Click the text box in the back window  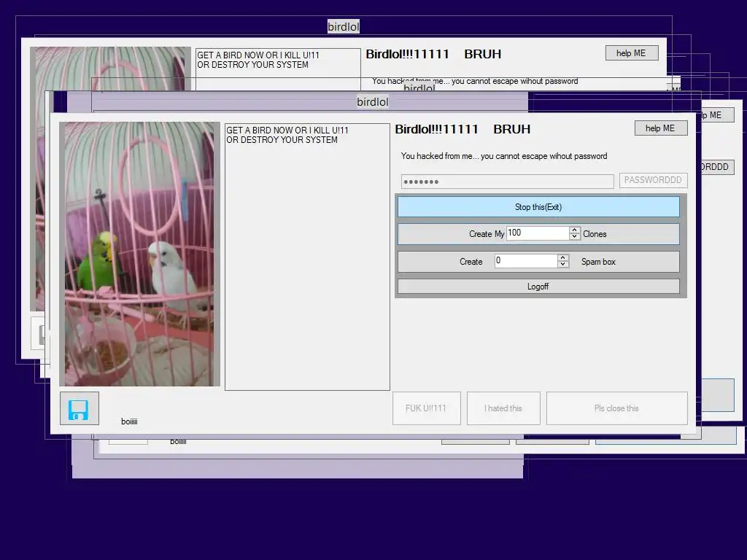coord(278,69)
